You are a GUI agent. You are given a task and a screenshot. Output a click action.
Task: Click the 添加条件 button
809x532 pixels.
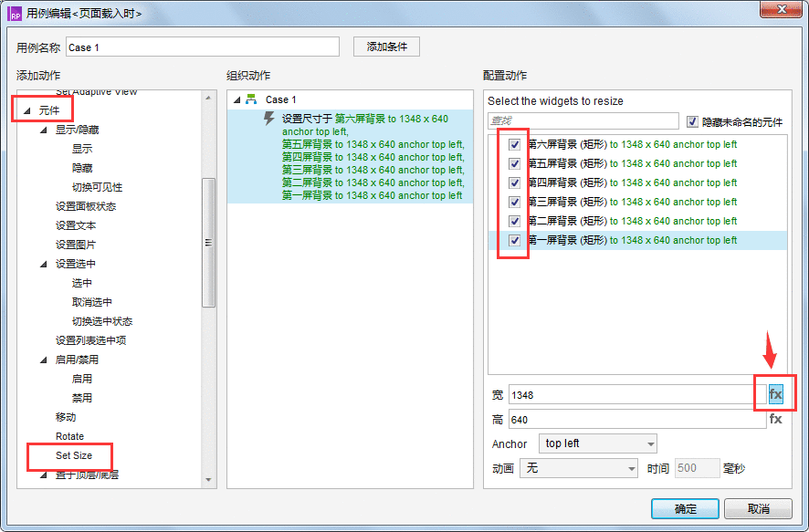pos(386,47)
